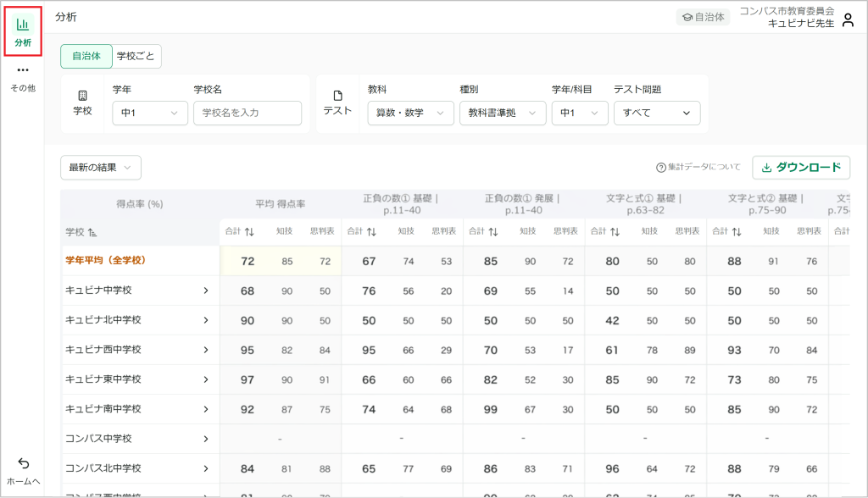Screen dimensions: 868x498
Task: Click the 平均 得点率 column group header
Action: click(280, 204)
